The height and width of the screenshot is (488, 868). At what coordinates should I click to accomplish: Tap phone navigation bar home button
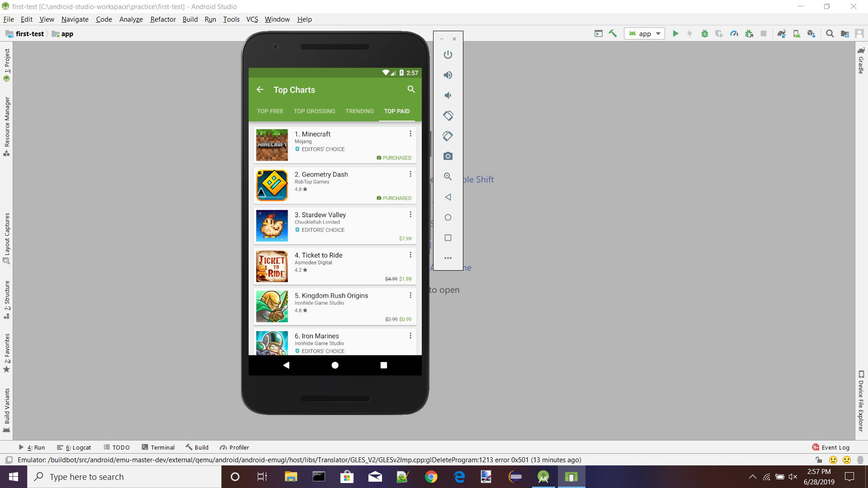[x=335, y=365]
